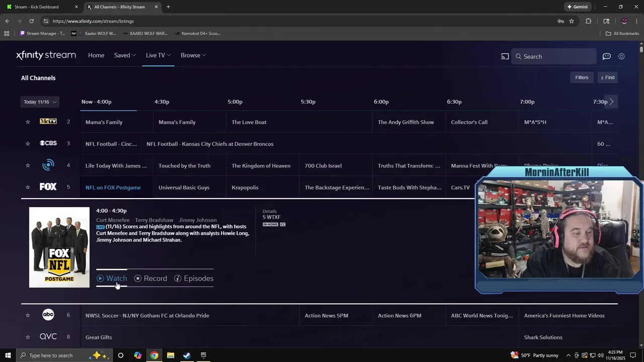Expand the Browse menu

193,55
